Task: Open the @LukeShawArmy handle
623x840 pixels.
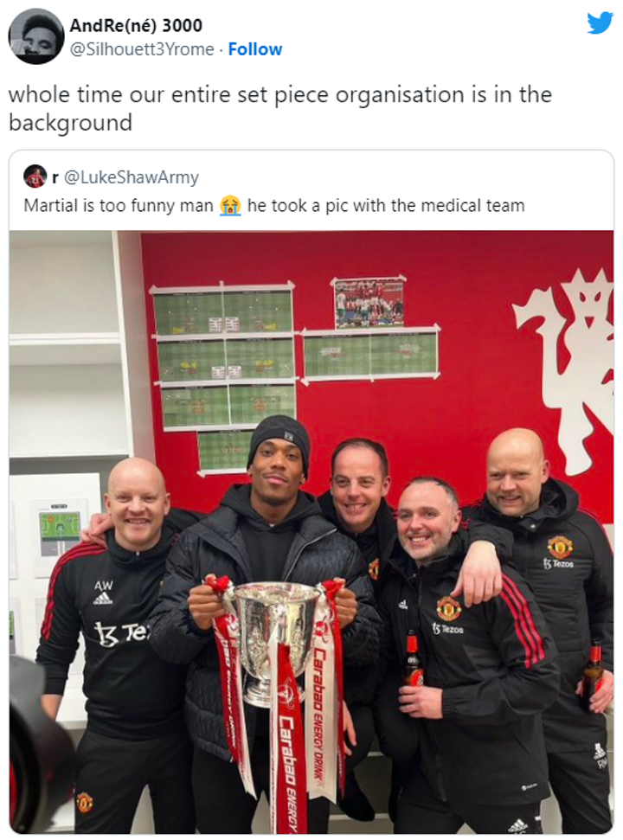Action: [132, 177]
